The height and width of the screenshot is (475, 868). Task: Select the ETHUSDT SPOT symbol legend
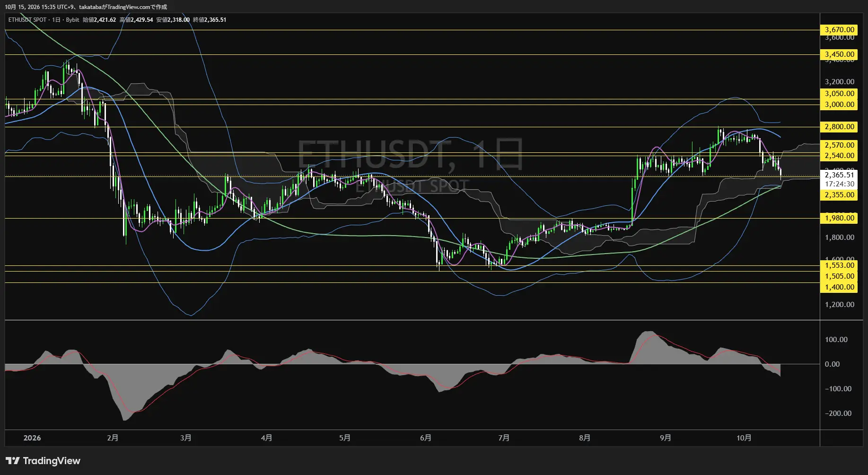[x=27, y=20]
